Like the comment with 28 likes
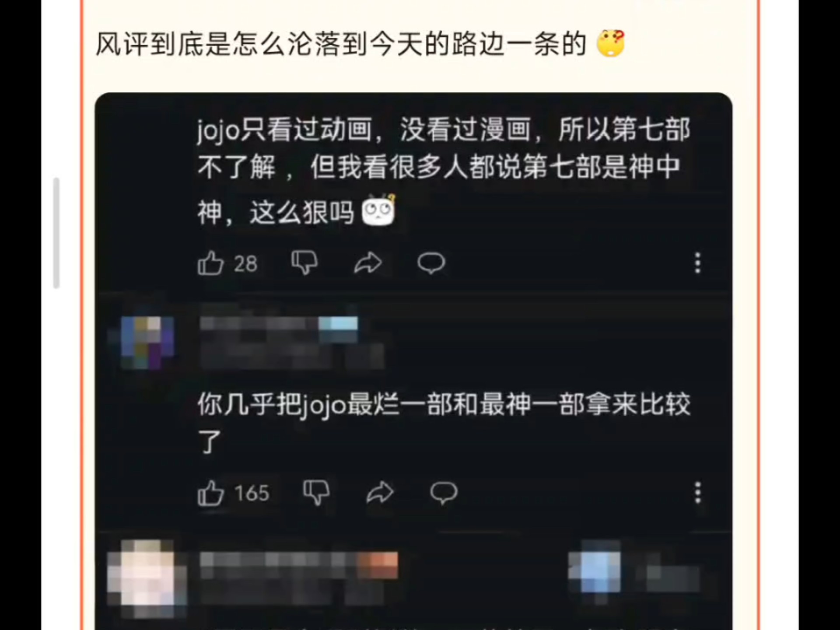The width and height of the screenshot is (840, 630). tap(210, 263)
